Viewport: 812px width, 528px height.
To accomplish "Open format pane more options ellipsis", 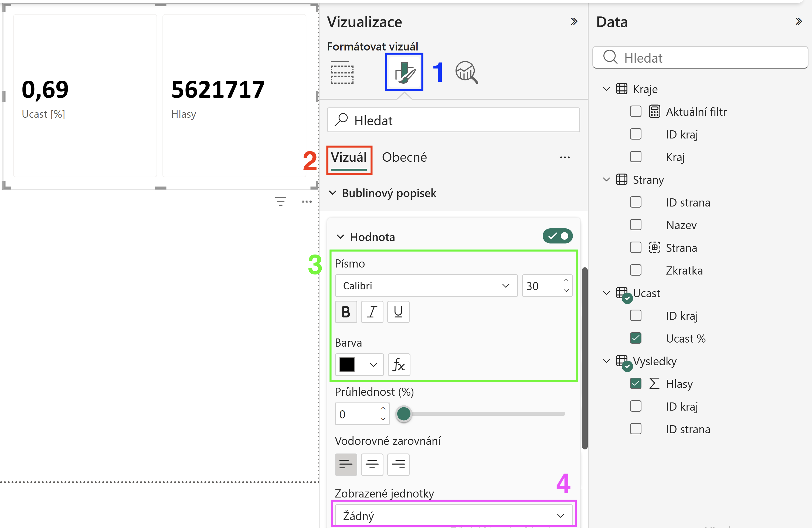I will click(565, 157).
